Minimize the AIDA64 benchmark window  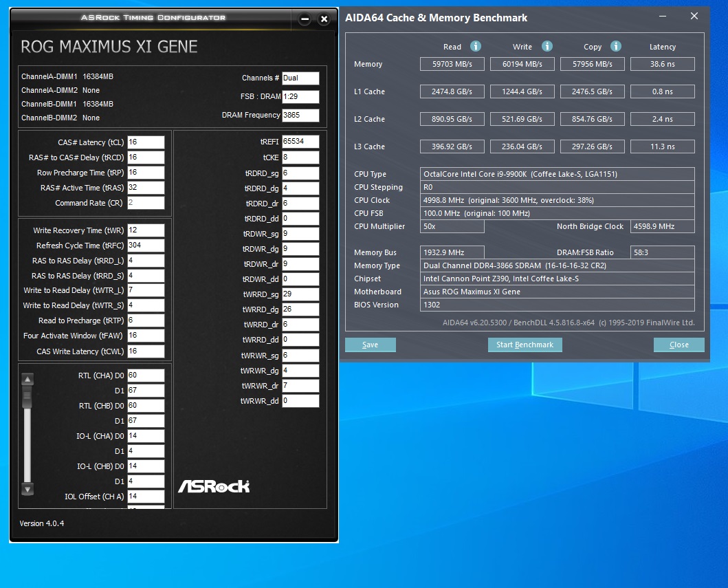(663, 17)
